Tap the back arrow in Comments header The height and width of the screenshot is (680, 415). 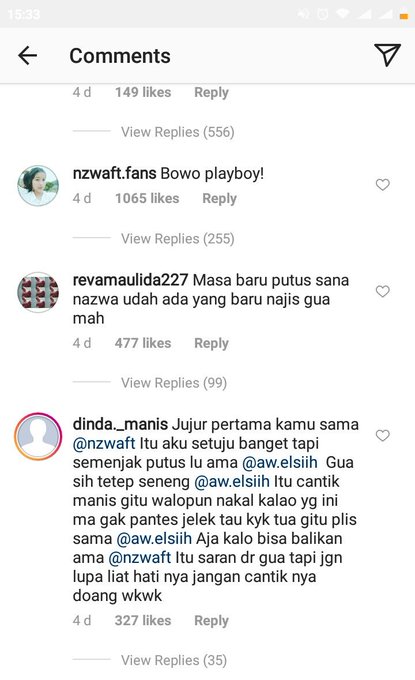point(27,56)
